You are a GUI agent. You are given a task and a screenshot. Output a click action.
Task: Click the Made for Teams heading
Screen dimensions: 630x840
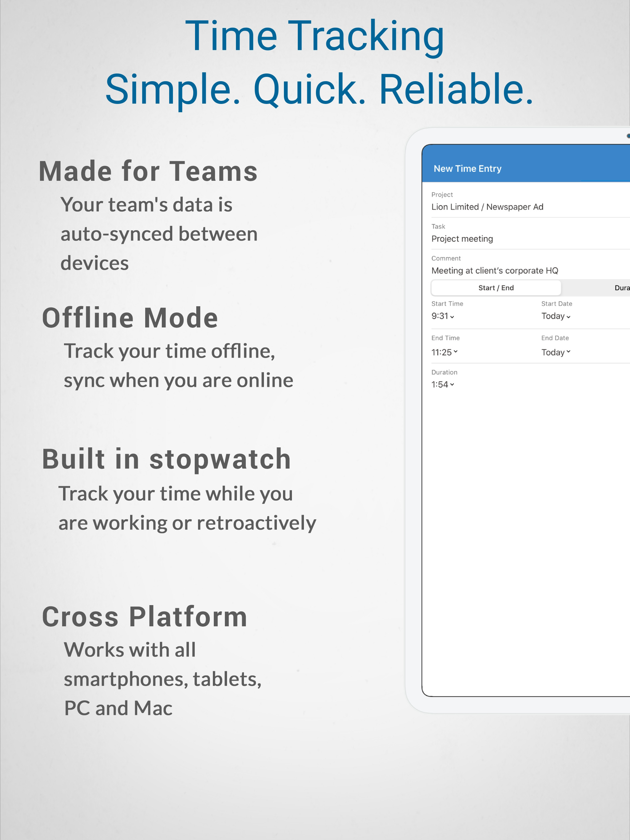click(x=148, y=172)
